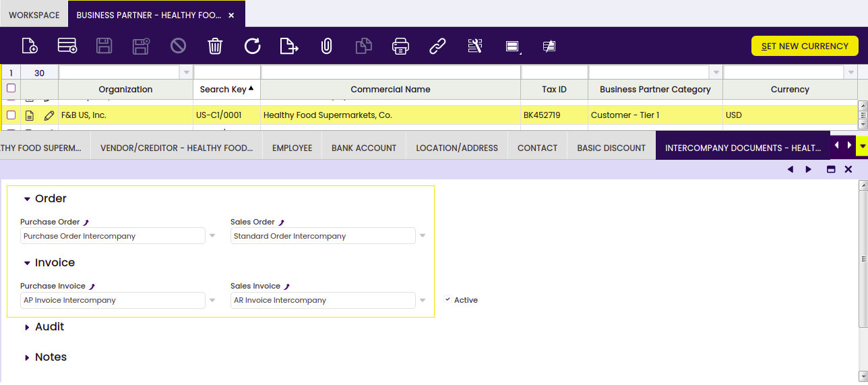Open the Bank Account tab

[364, 148]
